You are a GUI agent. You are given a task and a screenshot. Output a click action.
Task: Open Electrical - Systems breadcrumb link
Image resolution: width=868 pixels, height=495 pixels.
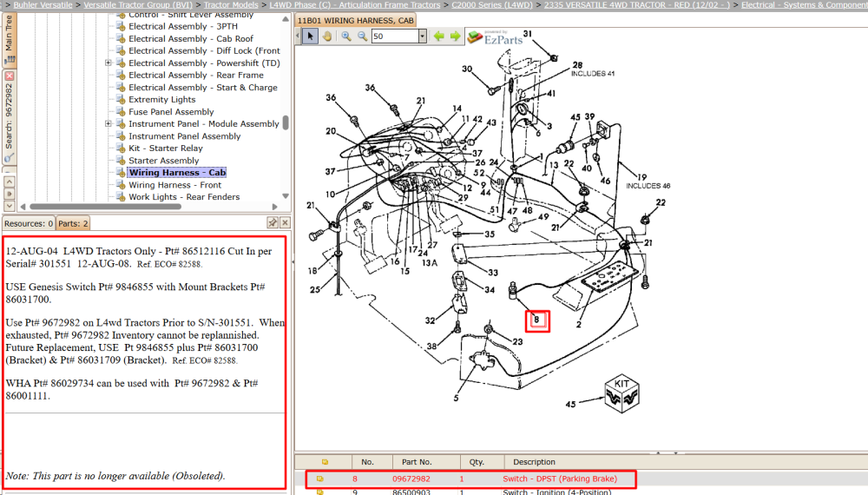805,4
